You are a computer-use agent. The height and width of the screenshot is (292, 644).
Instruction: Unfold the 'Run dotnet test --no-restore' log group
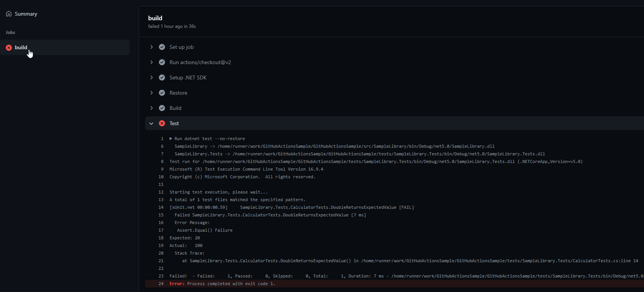(x=171, y=139)
